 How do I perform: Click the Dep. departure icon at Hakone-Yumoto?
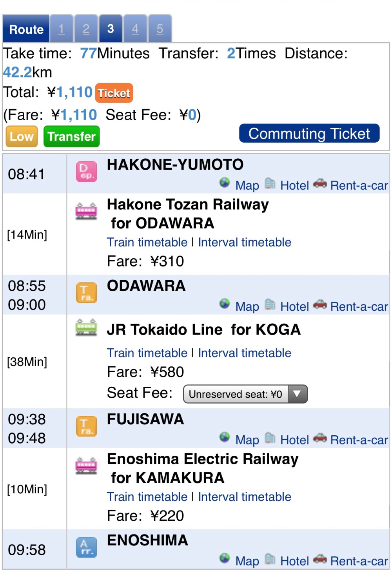86,172
